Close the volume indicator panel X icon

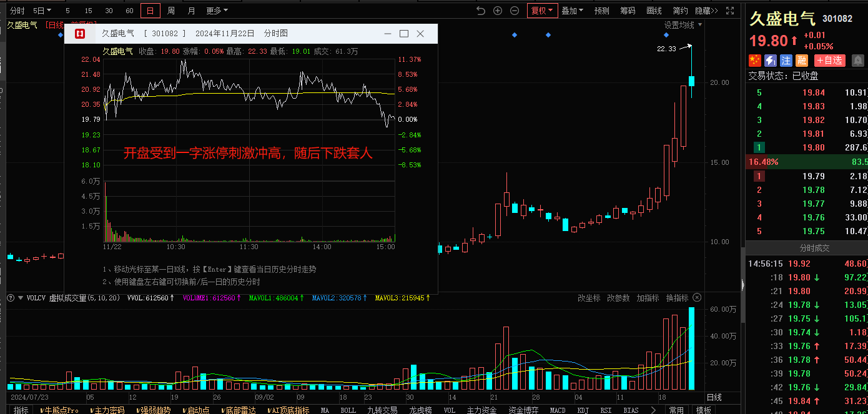[x=698, y=298]
